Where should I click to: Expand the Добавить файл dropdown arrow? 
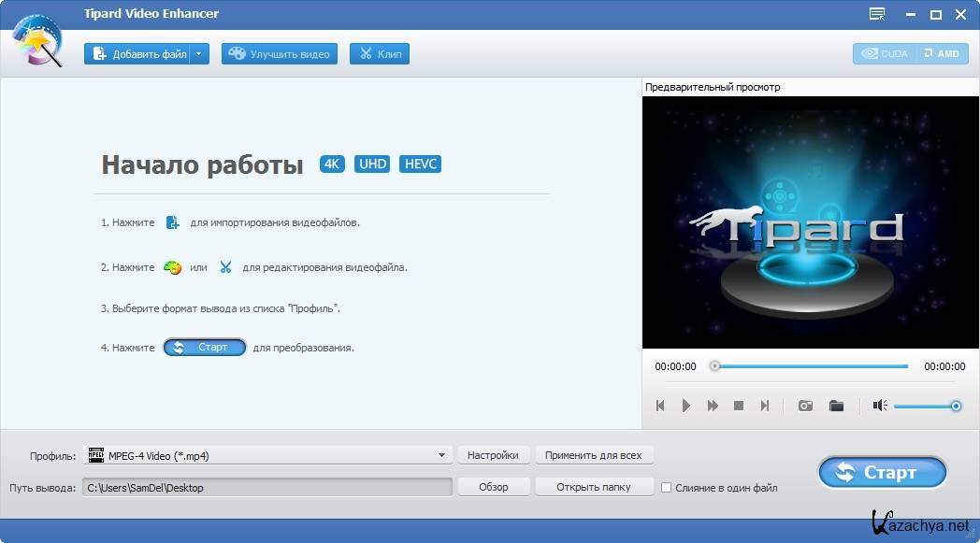pyautogui.click(x=199, y=54)
